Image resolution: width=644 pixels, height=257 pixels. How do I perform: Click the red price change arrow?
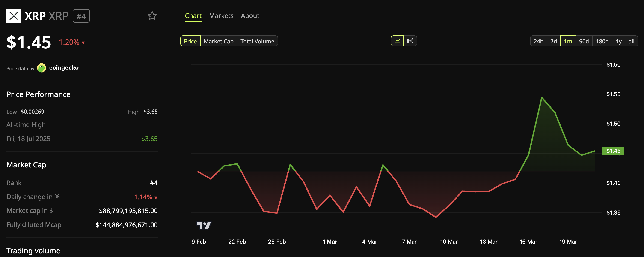[x=83, y=43]
